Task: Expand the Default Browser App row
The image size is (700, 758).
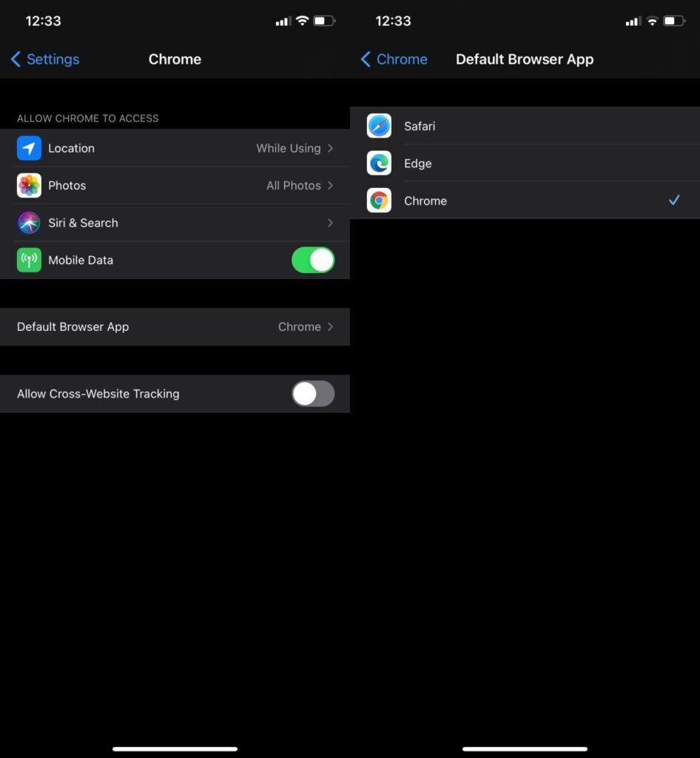Action: pos(175,326)
